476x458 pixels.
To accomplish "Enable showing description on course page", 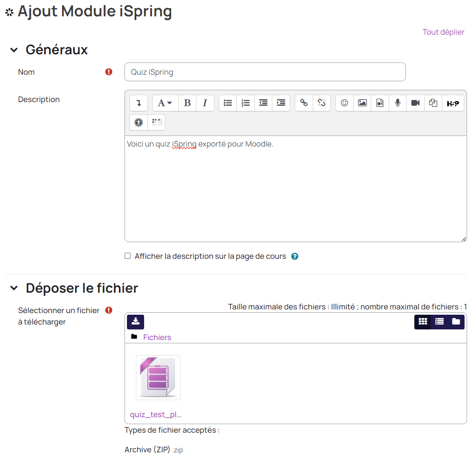I will [x=128, y=256].
